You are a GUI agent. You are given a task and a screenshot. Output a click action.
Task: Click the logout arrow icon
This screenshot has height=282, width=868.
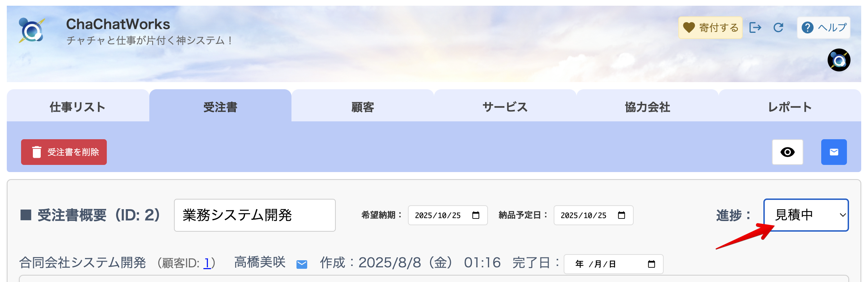755,27
